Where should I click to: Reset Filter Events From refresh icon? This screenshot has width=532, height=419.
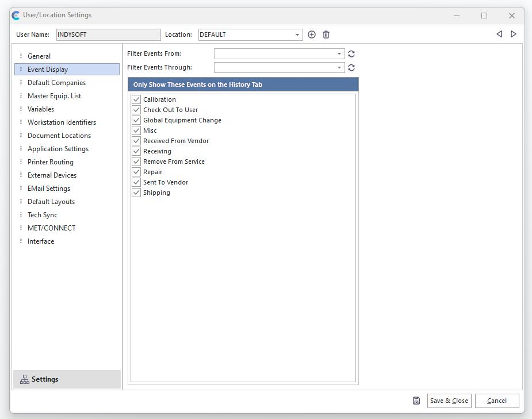point(351,54)
